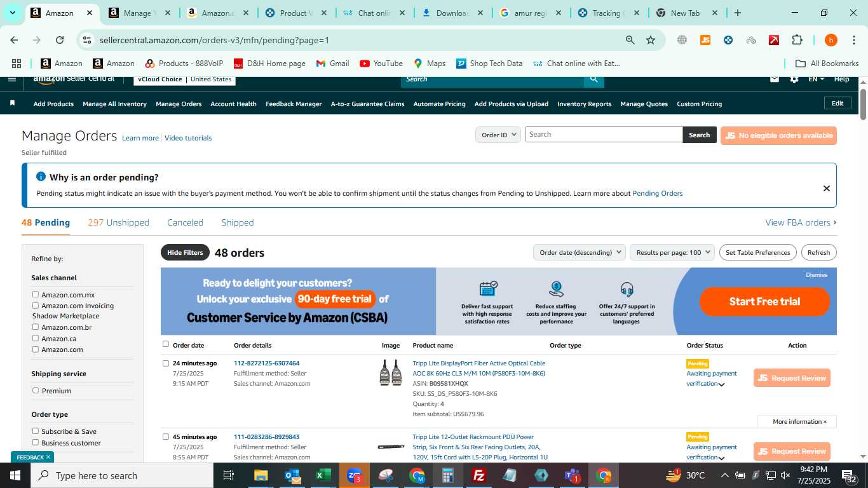Reload the page with the refresh icon

60,40
